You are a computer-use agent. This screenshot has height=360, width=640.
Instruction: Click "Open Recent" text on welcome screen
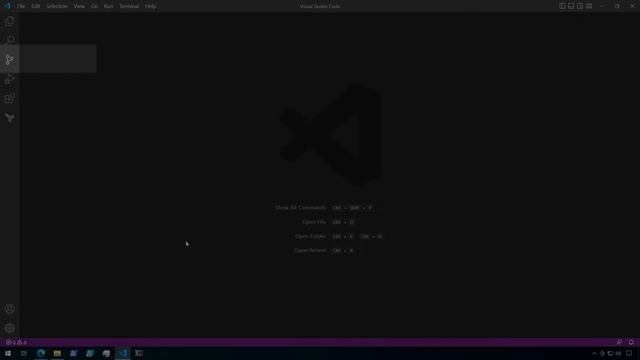(x=310, y=250)
